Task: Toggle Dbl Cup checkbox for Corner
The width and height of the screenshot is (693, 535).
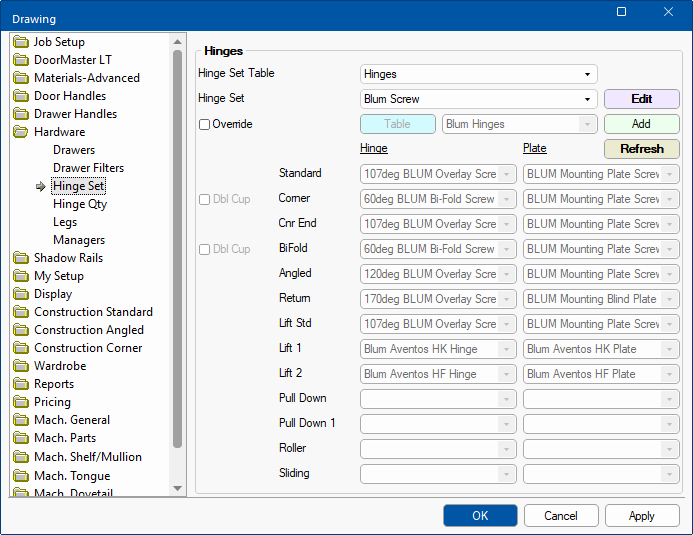Action: coord(204,200)
